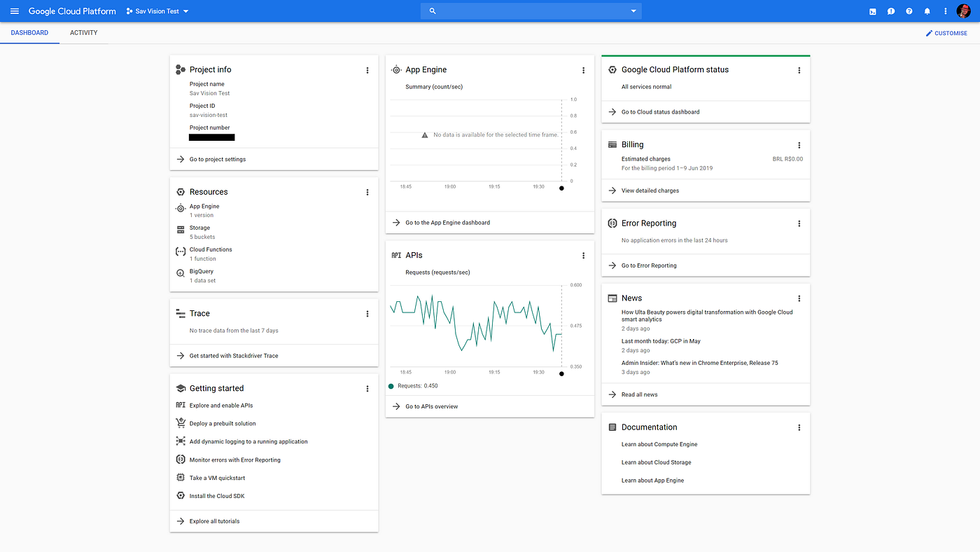Open Trace card options menu
The width and height of the screenshot is (980, 552).
[x=367, y=314]
